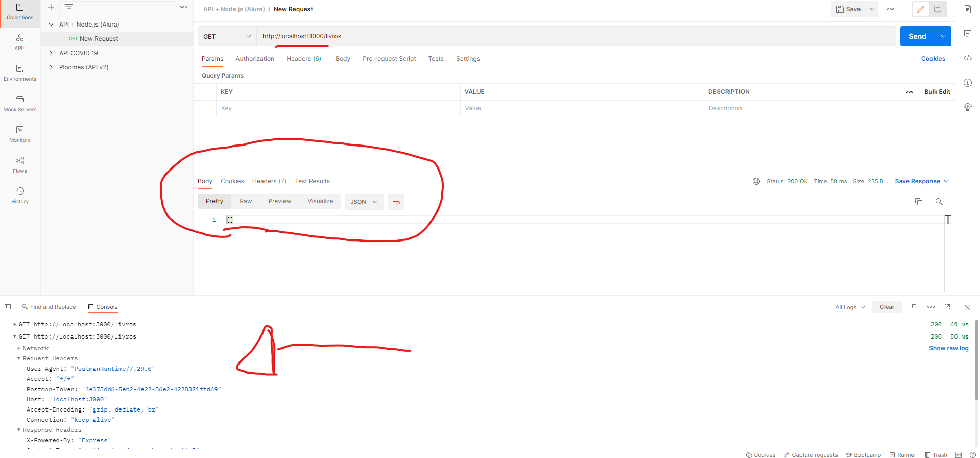This screenshot has height=458, width=980.
Task: Copy the response body to clipboard
Action: (x=919, y=202)
